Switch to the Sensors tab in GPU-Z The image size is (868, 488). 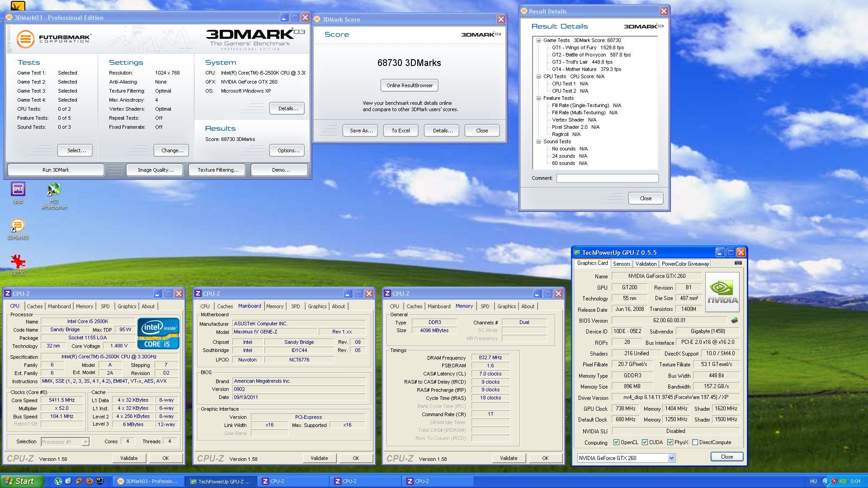[621, 264]
